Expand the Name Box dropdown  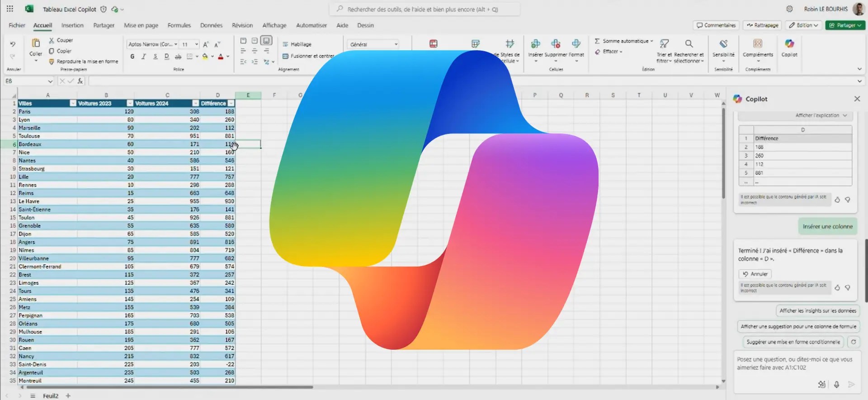click(x=50, y=81)
